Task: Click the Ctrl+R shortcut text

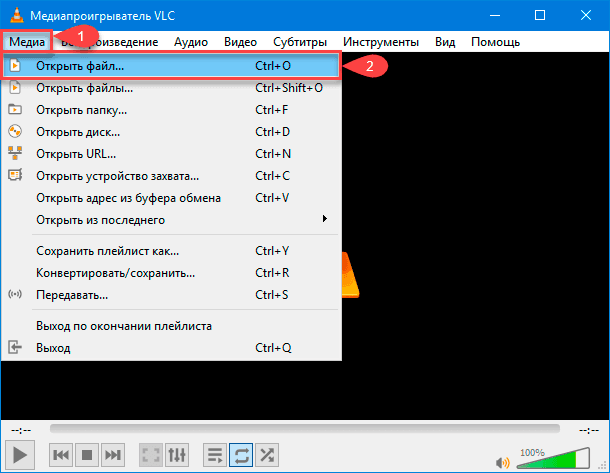Action: click(272, 273)
